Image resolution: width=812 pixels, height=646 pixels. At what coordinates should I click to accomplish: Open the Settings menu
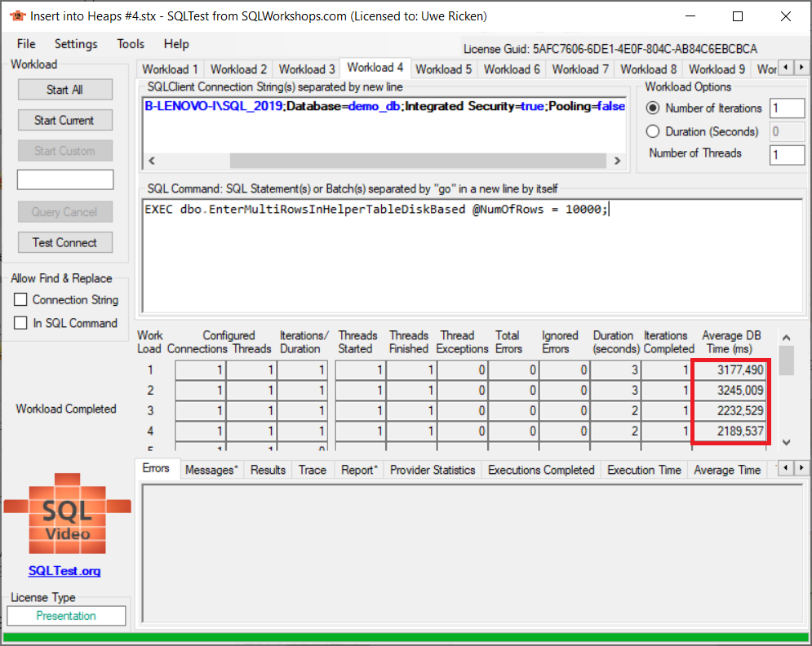tap(76, 44)
